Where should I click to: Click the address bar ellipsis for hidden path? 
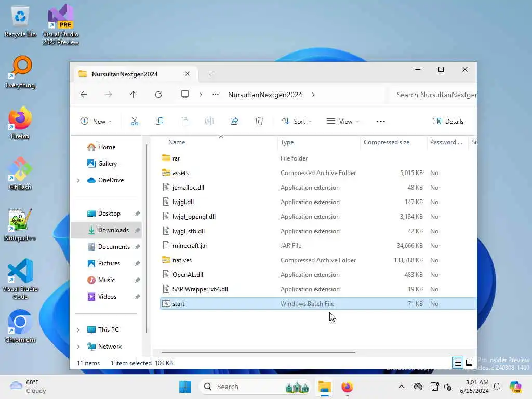click(x=216, y=95)
